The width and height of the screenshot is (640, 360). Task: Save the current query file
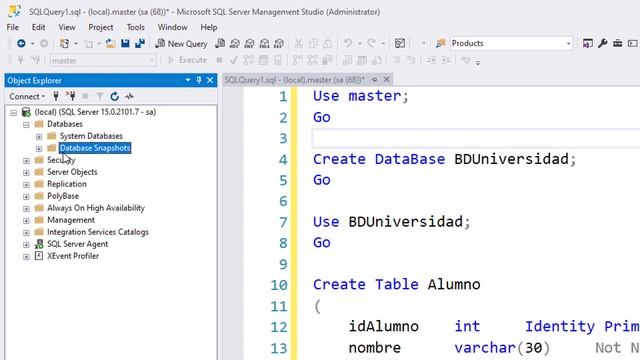point(125,43)
